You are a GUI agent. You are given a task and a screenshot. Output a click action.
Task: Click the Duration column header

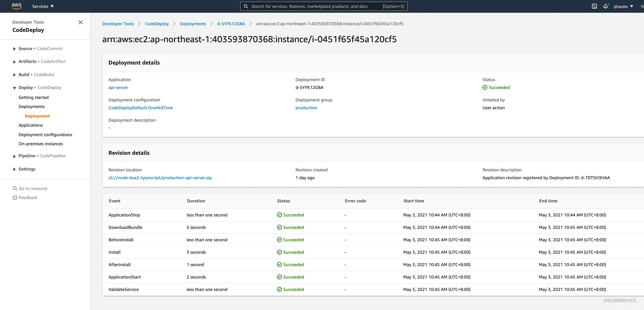click(196, 201)
